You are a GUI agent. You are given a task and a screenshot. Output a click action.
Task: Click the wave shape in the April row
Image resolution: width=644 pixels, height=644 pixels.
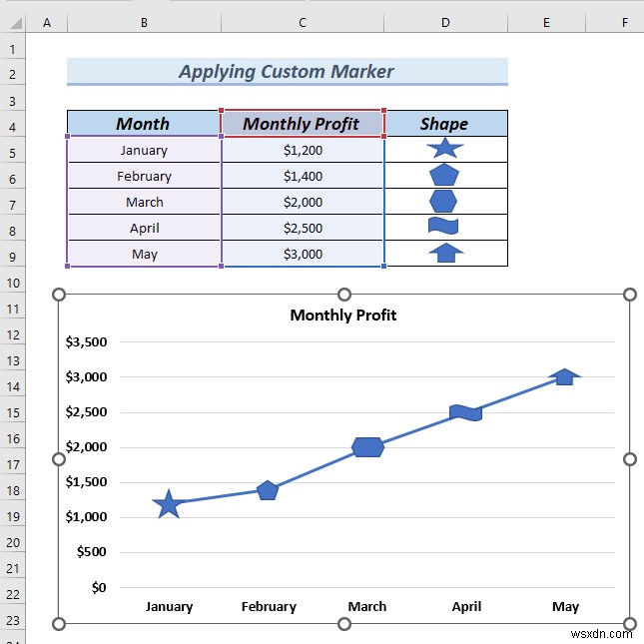pyautogui.click(x=443, y=226)
